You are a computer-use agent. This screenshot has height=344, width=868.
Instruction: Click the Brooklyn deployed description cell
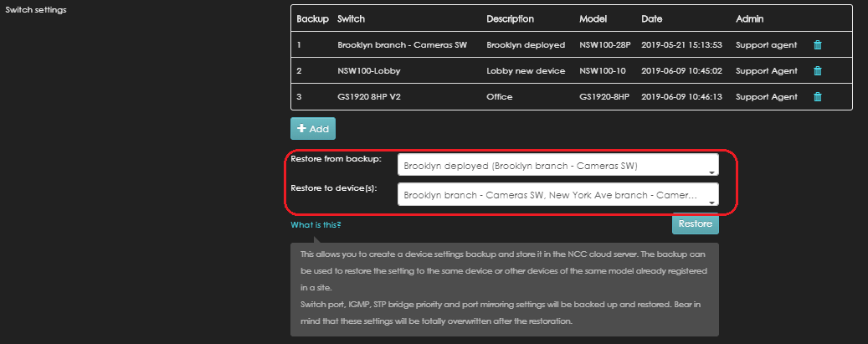tap(526, 45)
